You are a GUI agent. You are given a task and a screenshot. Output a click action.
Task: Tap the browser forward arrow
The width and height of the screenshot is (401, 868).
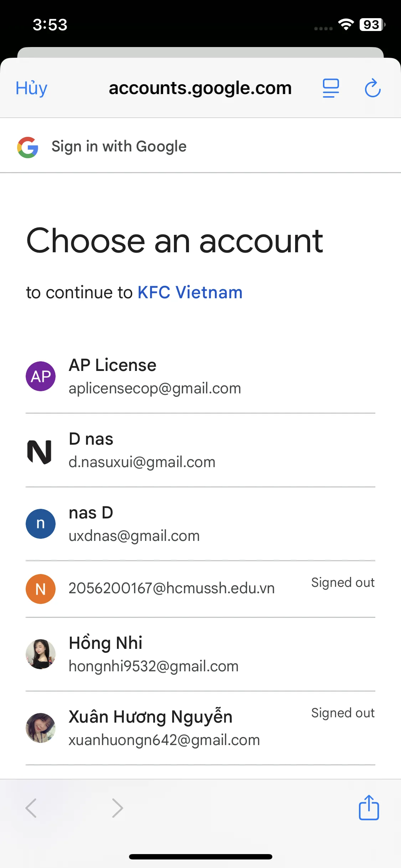(117, 808)
